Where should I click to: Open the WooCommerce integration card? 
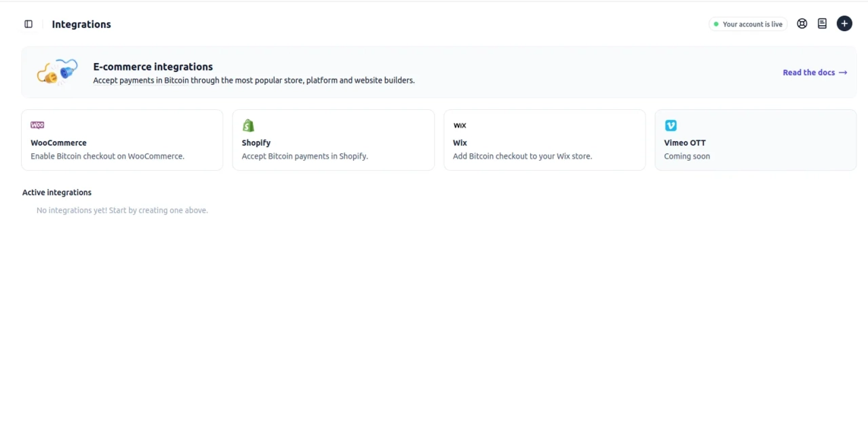pos(122,140)
